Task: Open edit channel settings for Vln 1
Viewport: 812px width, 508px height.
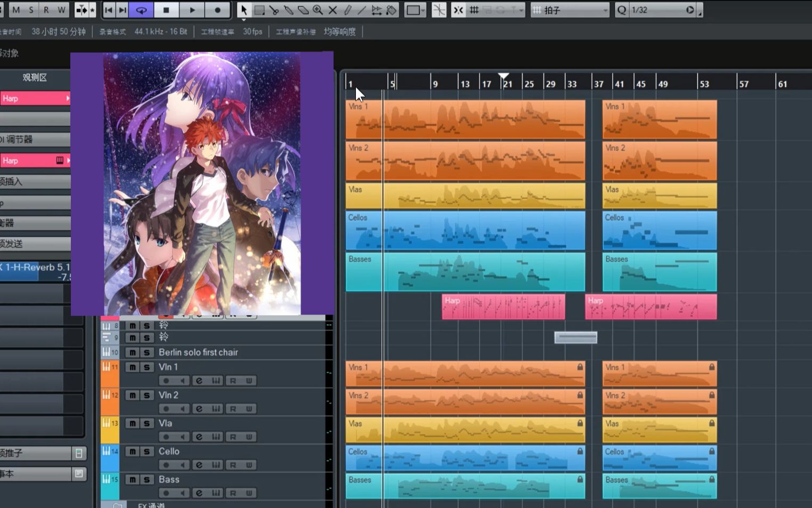Action: point(199,381)
